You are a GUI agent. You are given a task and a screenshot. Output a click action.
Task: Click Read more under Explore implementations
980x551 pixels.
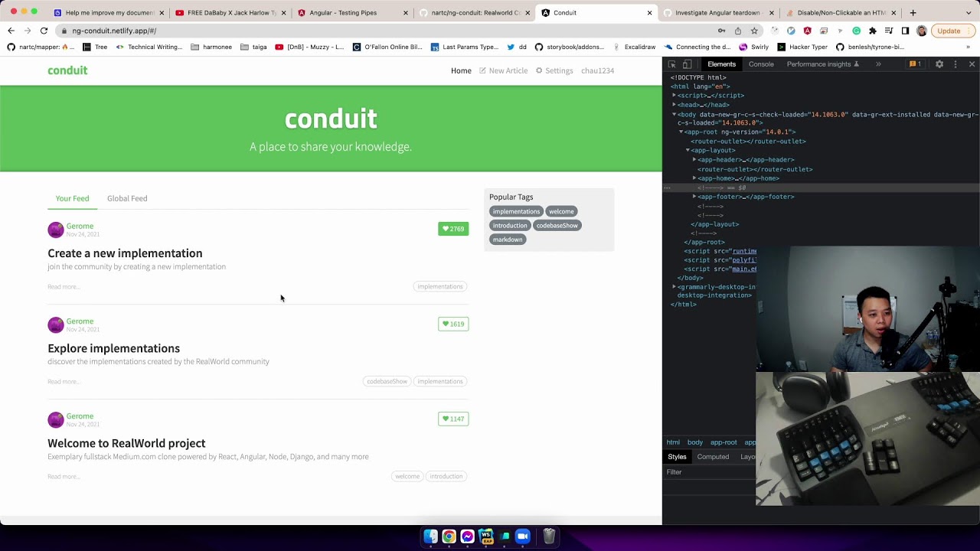[64, 381]
